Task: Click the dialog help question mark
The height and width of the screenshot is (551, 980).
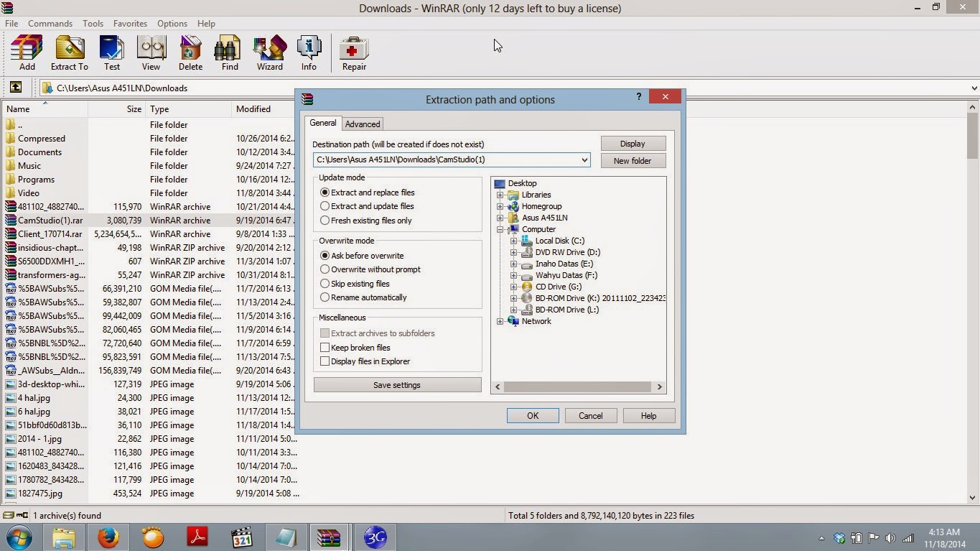Action: coord(638,96)
